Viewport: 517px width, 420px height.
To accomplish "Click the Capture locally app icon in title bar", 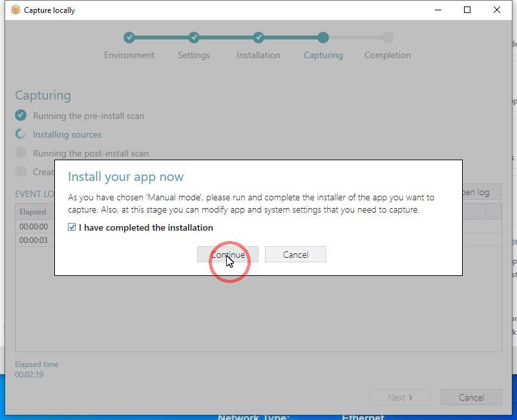I will 16,10.
